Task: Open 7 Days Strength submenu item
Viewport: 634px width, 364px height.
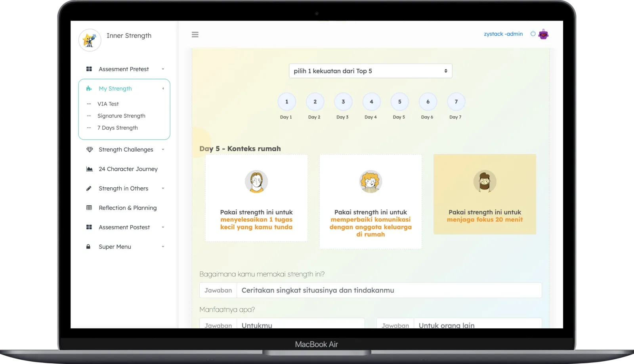Action: coord(118,128)
